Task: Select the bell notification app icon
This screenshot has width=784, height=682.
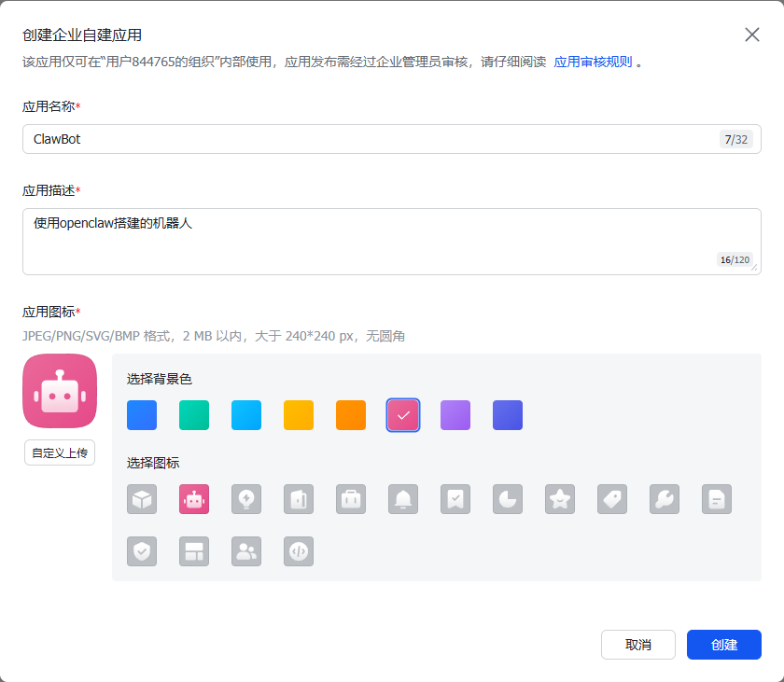Action: tap(403, 499)
